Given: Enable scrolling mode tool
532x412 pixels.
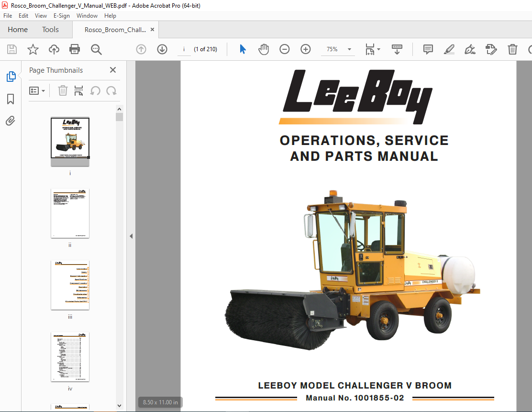Looking at the screenshot, I should (397, 49).
